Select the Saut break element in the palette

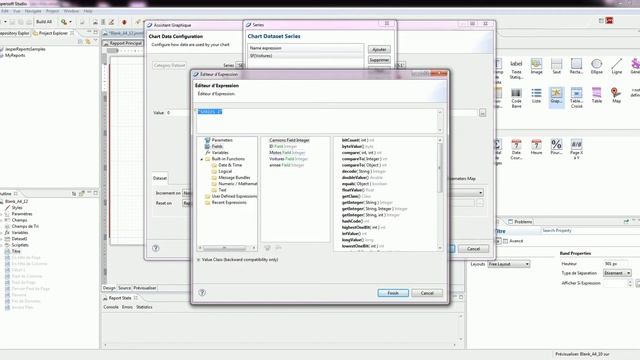coord(556,66)
